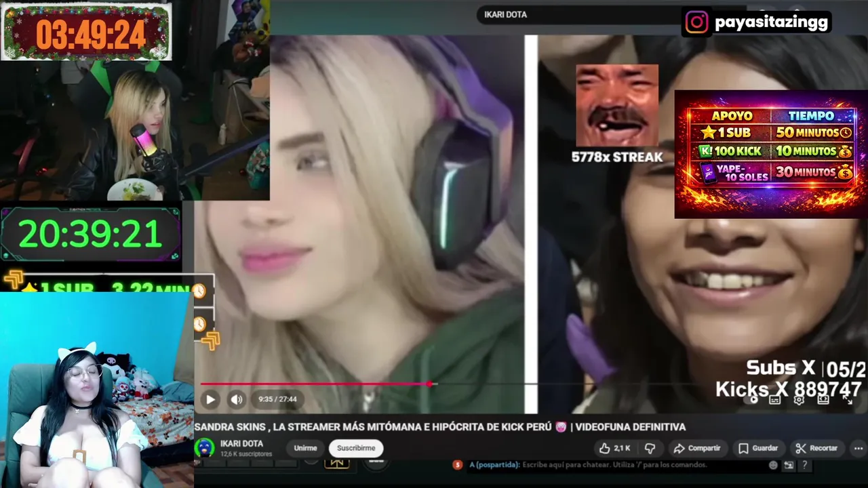Open the IKARI DOTA channel avatar
This screenshot has height=488, width=868.
coord(204,448)
